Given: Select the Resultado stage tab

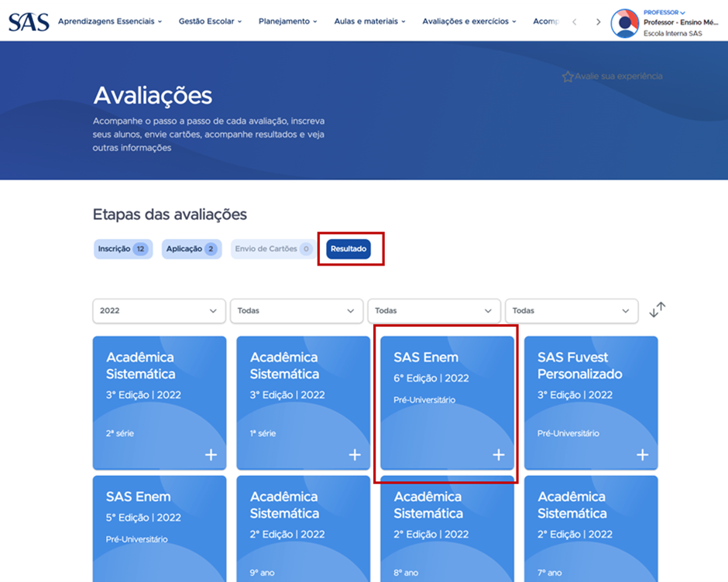Looking at the screenshot, I should [x=349, y=248].
